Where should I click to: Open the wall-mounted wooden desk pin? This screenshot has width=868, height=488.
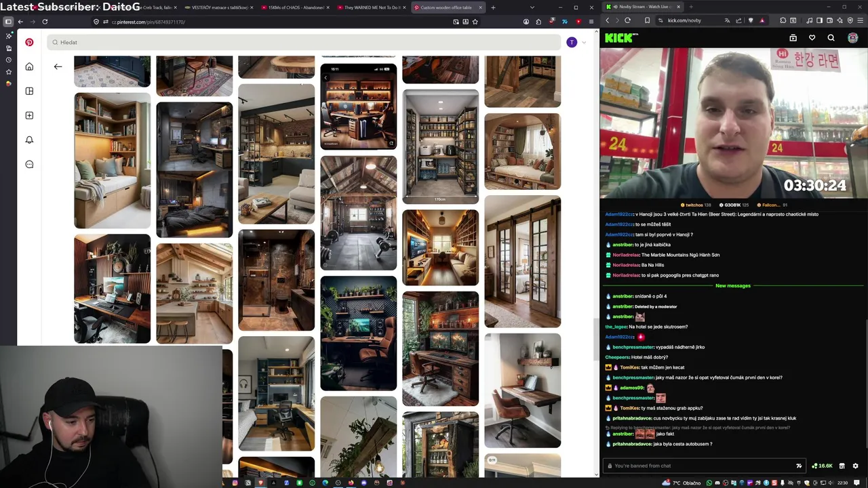point(522,390)
